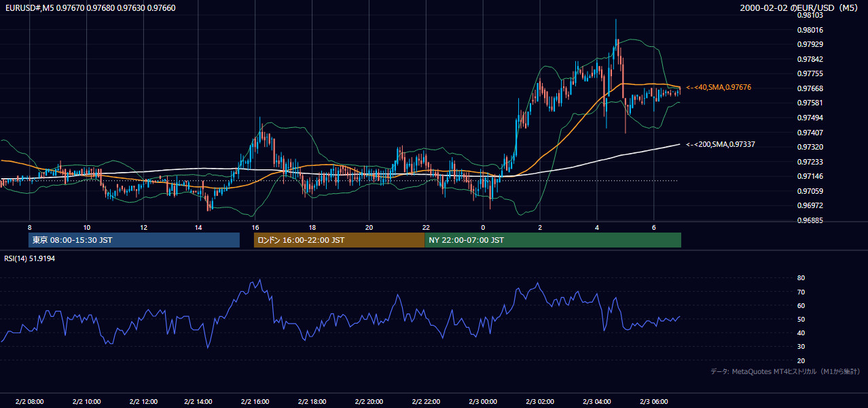868x408 pixels.
Task: Click the 0.96972 price axis value
Action: [x=810, y=205]
